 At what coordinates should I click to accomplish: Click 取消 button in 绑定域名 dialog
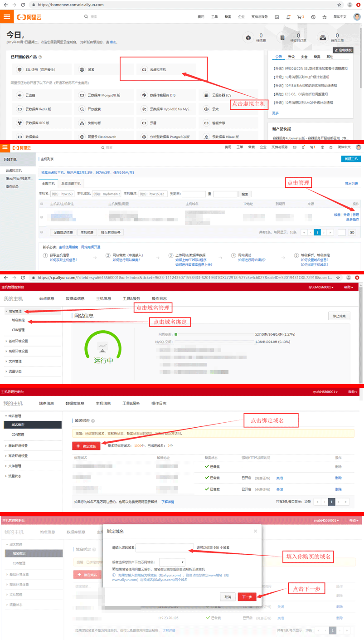(x=228, y=596)
